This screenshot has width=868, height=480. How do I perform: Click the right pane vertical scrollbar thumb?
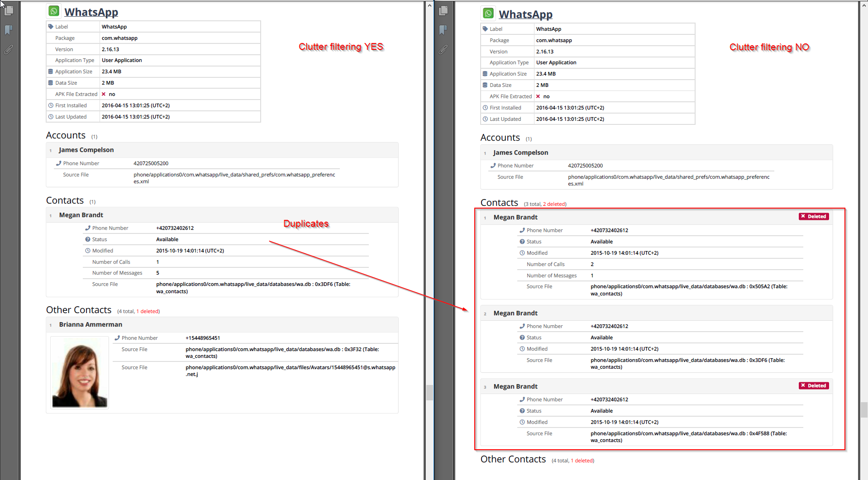[864, 410]
